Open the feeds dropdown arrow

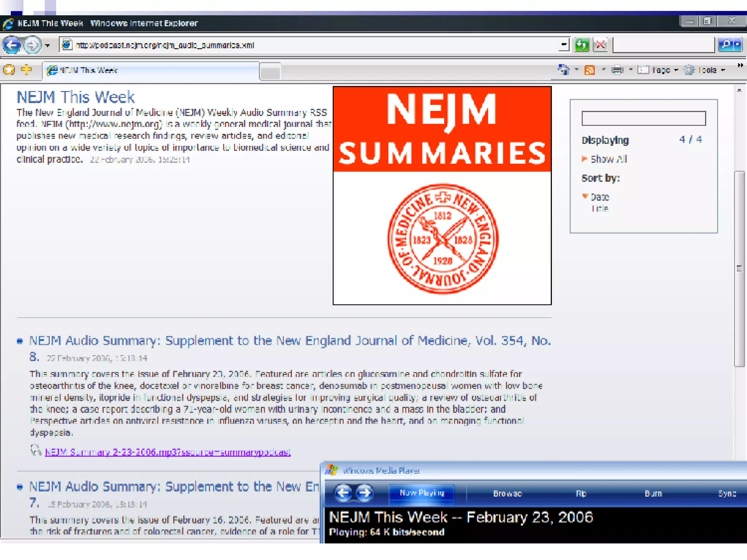[604, 70]
